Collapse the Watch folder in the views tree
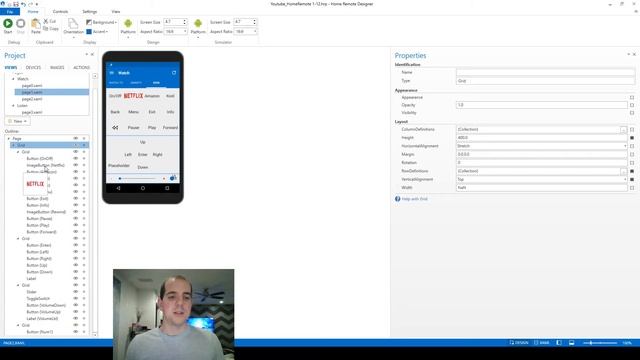The width and height of the screenshot is (640, 360). (x=13, y=79)
